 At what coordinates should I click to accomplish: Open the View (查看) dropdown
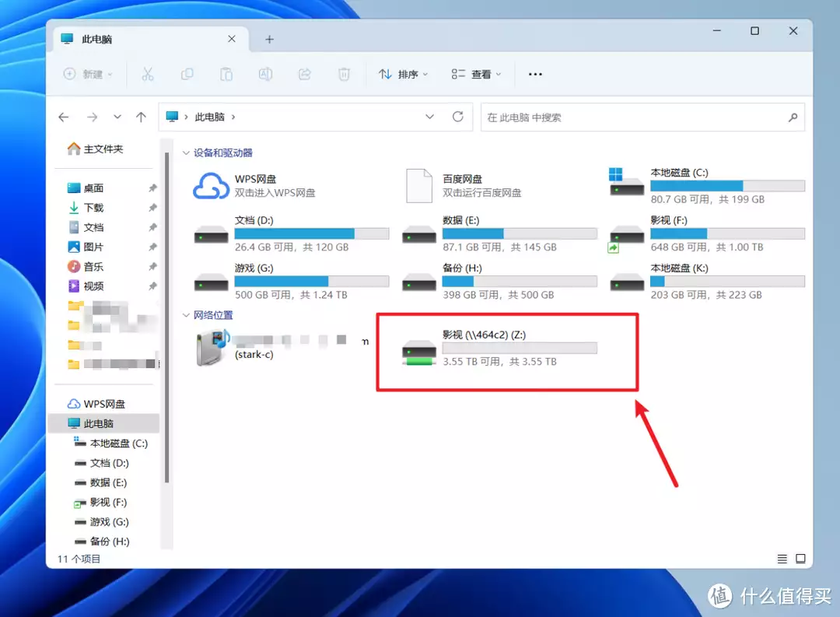[476, 74]
